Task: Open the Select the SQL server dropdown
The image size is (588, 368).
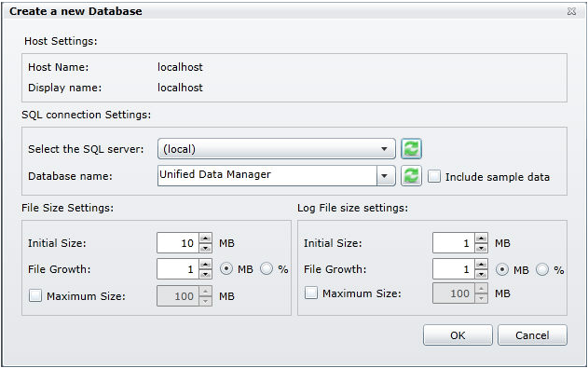Action: tap(277, 149)
